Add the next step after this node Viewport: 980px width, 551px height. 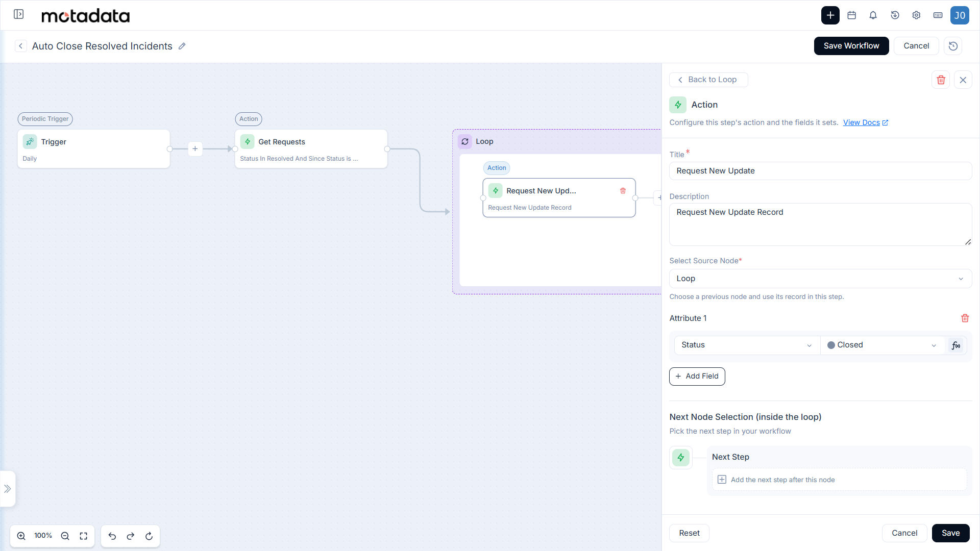pos(839,480)
